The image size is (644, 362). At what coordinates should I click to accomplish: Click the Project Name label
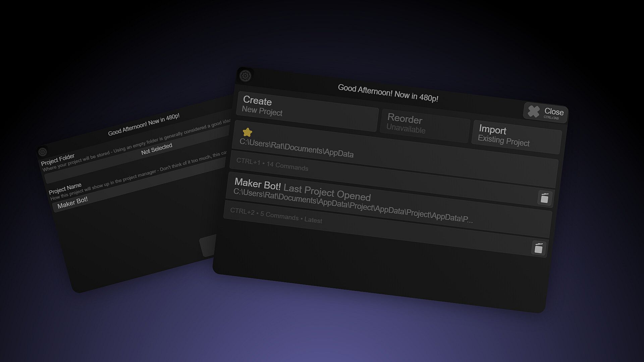click(65, 189)
